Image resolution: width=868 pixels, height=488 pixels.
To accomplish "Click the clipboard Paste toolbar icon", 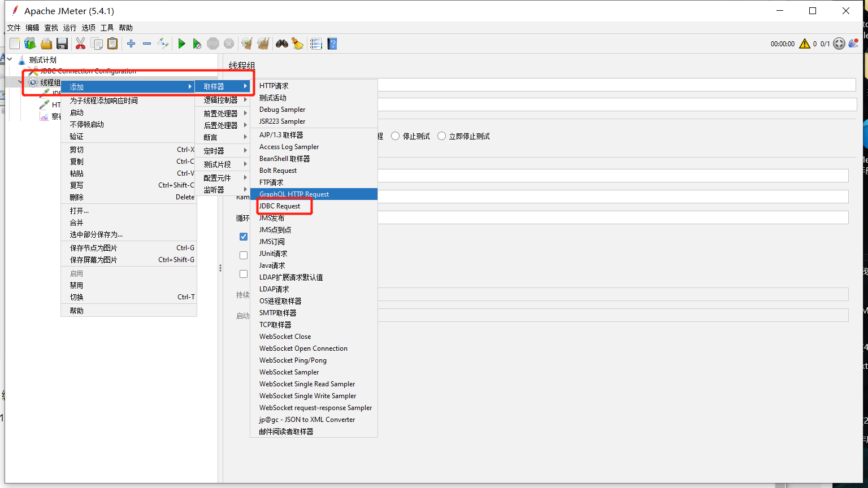I will pos(112,43).
